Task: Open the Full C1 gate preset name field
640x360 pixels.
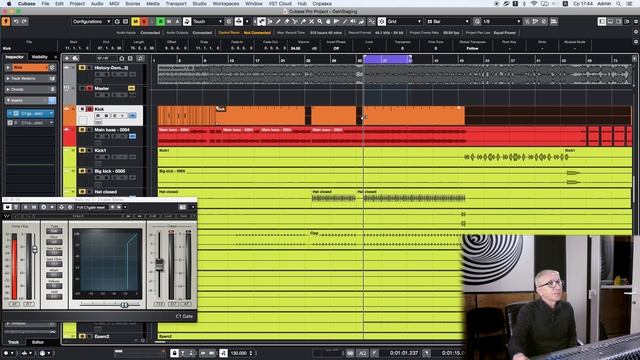Action: pyautogui.click(x=91, y=207)
